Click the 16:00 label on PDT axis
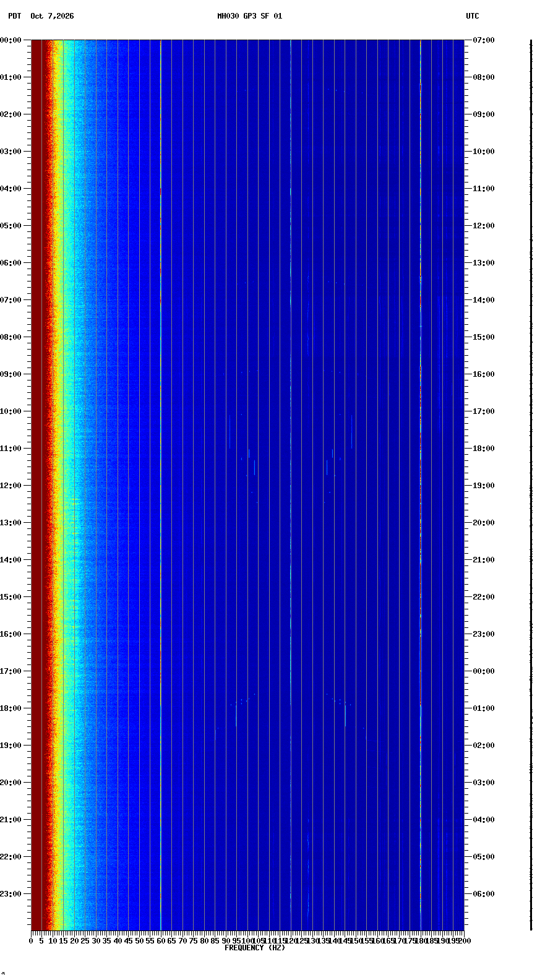558x980 pixels. 11,634
